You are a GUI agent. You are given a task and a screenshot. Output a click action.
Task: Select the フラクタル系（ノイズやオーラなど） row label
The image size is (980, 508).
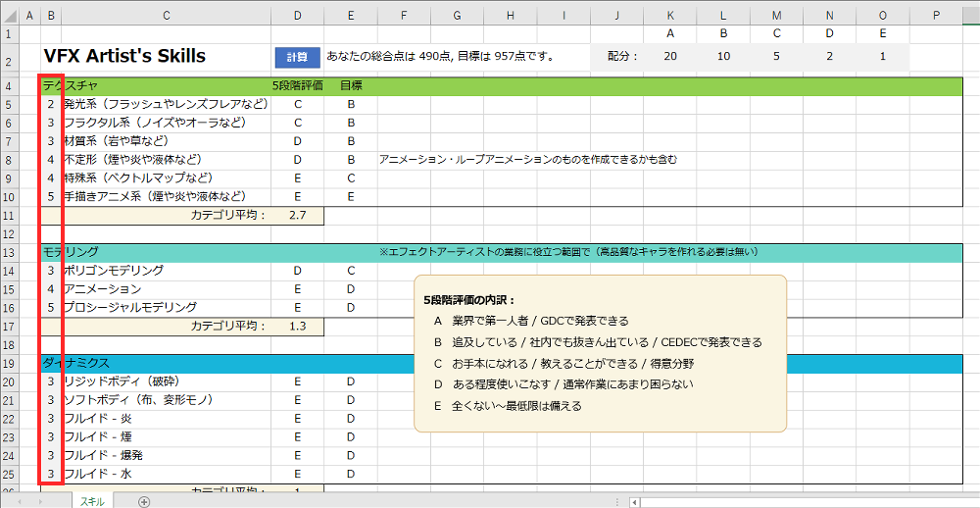[155, 123]
